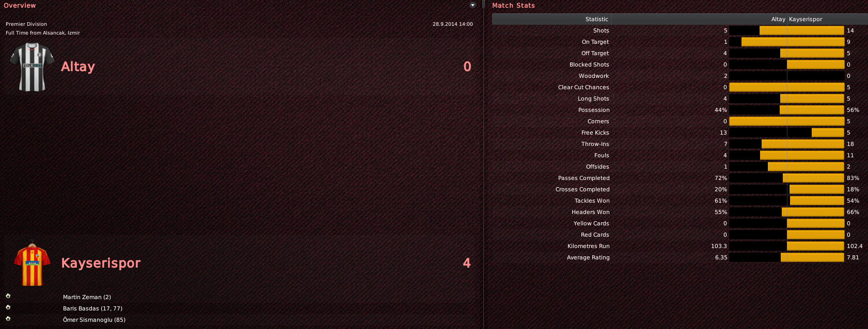868x329 pixels.
Task: Select the Passes Completed label
Action: [x=584, y=178]
